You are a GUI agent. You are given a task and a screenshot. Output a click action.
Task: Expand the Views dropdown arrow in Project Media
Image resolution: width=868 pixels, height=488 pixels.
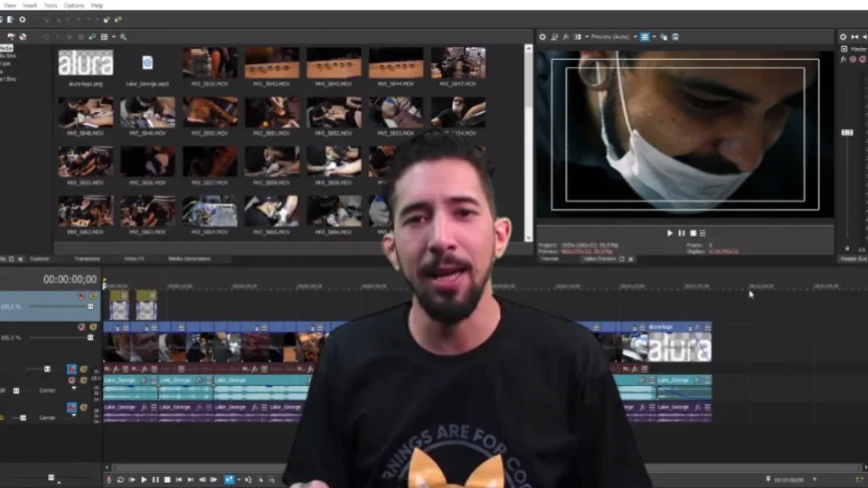[x=114, y=37]
